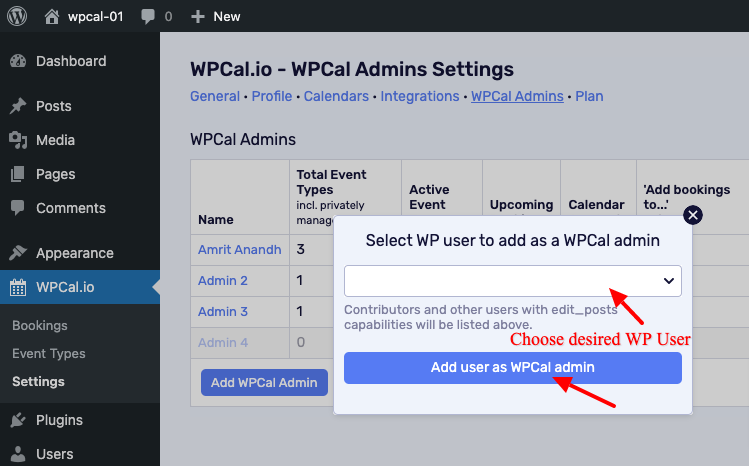Select the Posts pushpin icon

point(18,106)
